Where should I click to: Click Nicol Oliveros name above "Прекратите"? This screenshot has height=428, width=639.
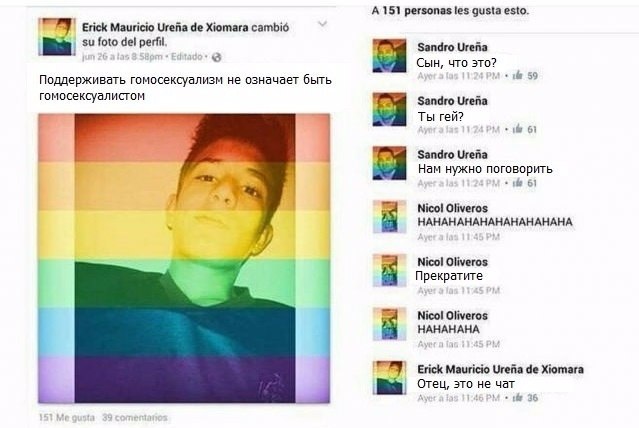(x=452, y=262)
